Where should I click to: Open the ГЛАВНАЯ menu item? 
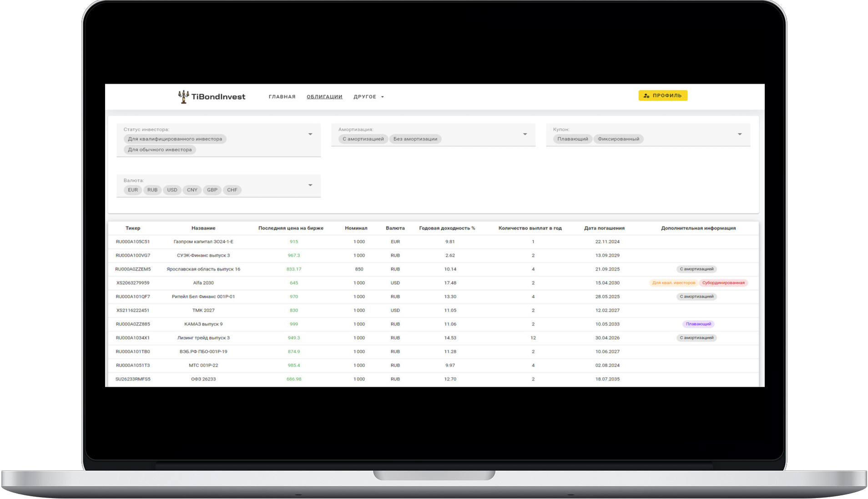[282, 97]
